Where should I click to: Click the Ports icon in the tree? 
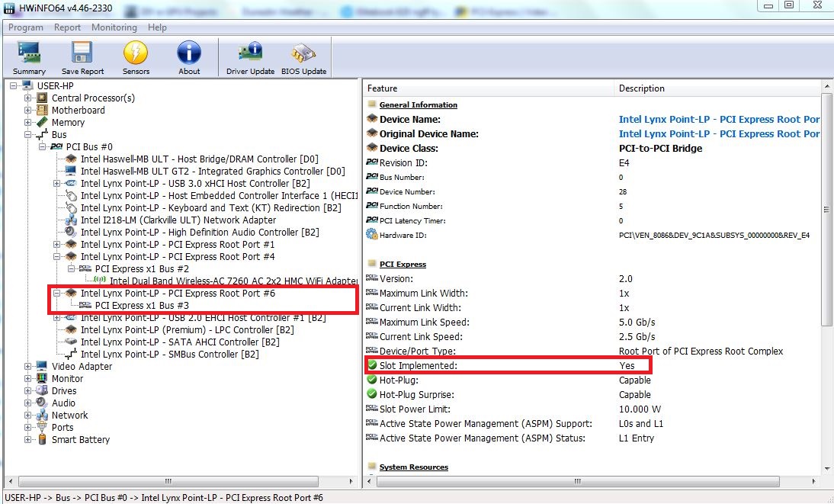tap(42, 427)
